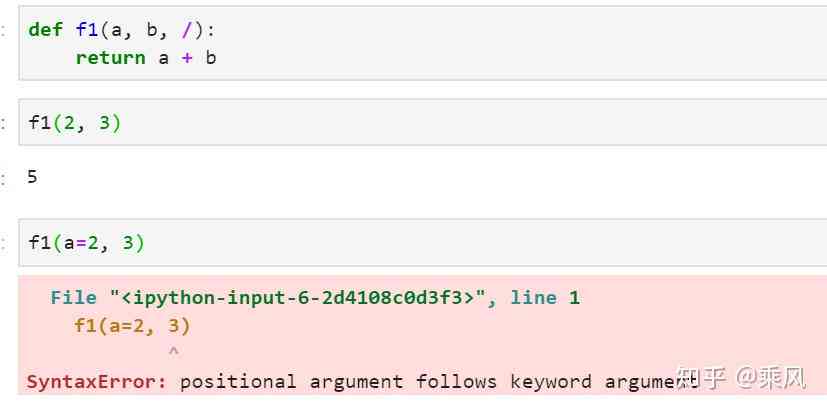
Task: Click the orange f1(a=2, 3) traceback line
Action: (132, 326)
